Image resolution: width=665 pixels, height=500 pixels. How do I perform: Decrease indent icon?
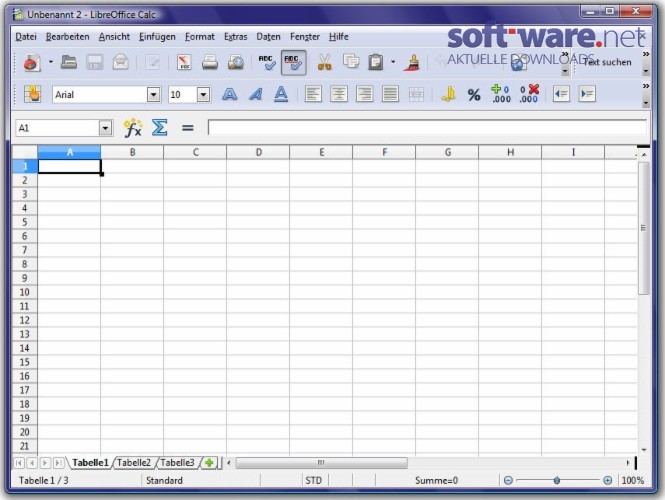561,94
